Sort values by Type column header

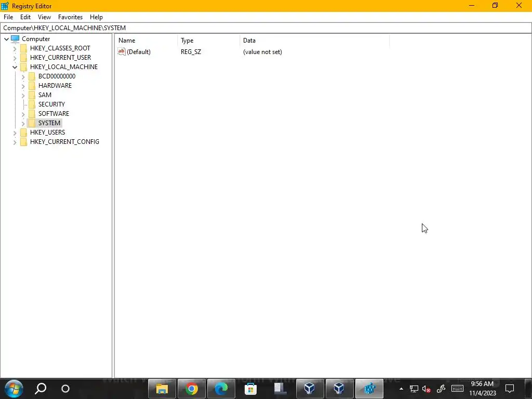tap(208, 41)
